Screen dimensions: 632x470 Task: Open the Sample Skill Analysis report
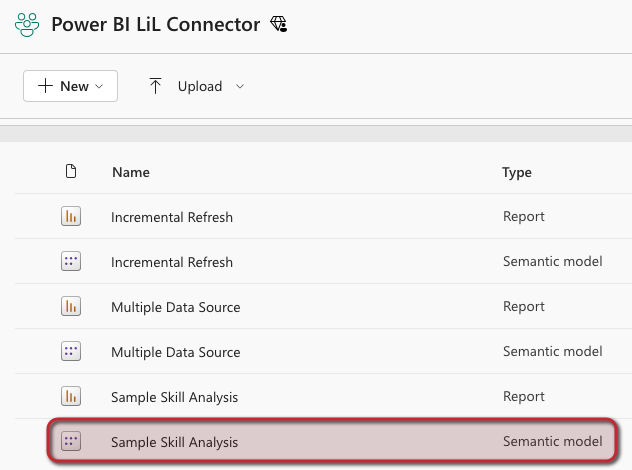[175, 397]
